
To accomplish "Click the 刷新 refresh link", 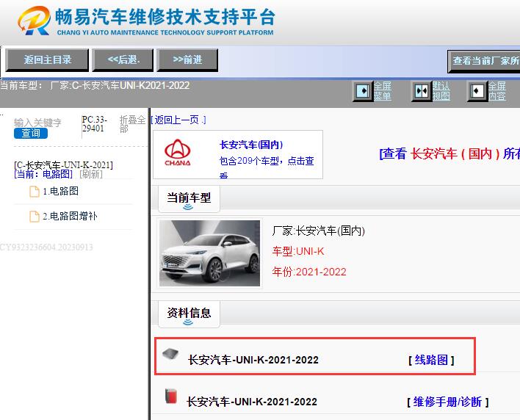I will point(91,174).
